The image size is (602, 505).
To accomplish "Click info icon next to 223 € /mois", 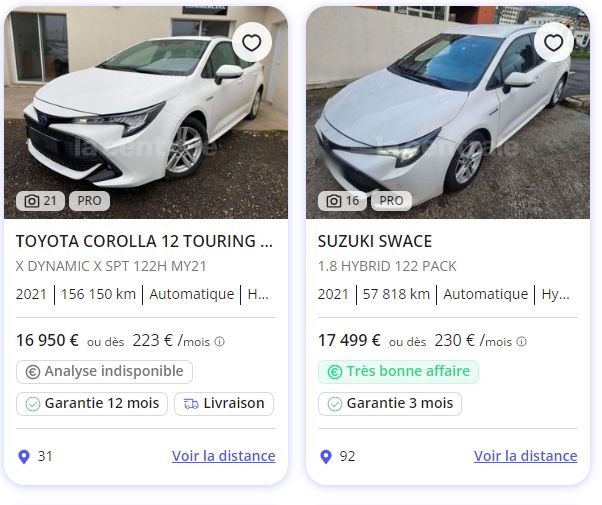I will (x=219, y=342).
